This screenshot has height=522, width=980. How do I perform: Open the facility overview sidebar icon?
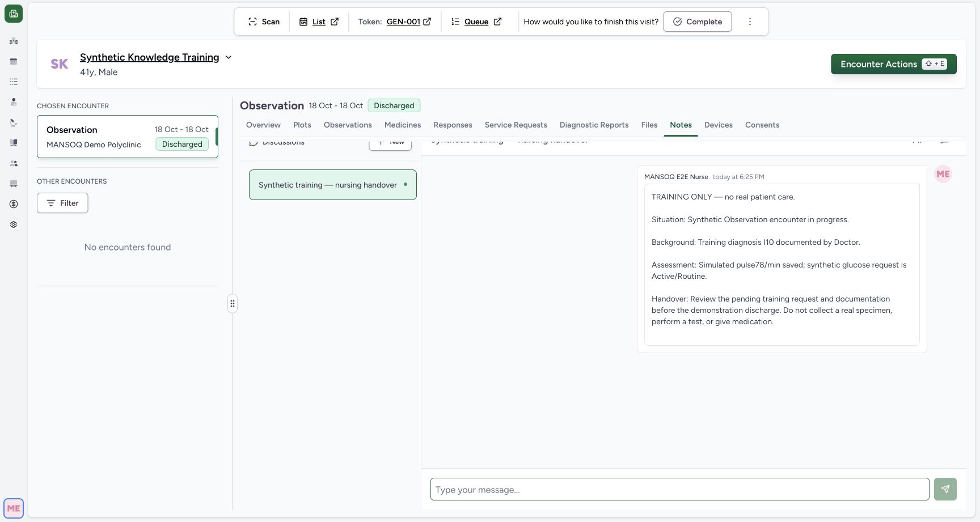click(14, 41)
